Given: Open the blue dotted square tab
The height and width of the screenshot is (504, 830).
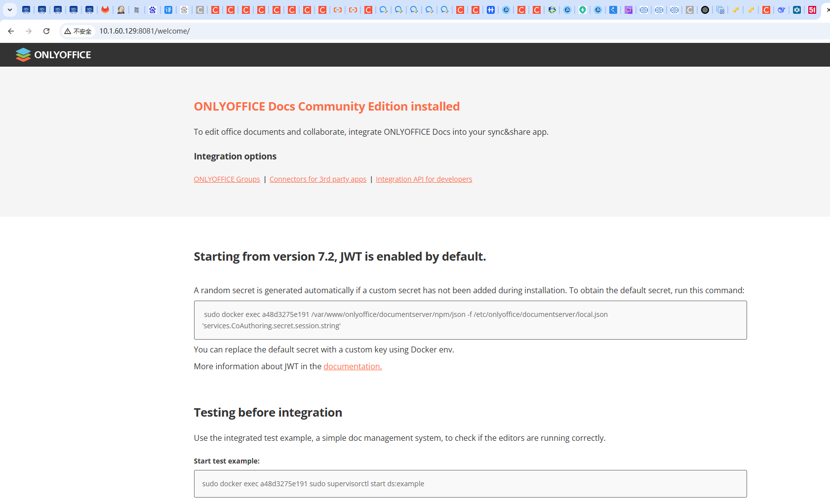Looking at the screenshot, I should point(613,10).
